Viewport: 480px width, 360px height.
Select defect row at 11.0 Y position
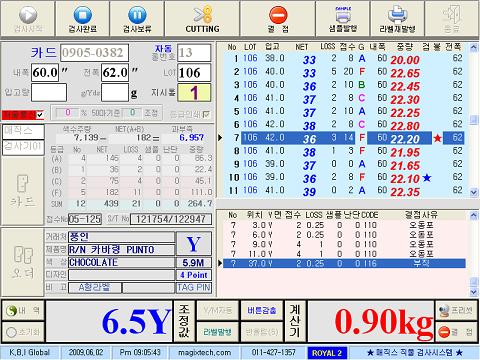(345, 254)
